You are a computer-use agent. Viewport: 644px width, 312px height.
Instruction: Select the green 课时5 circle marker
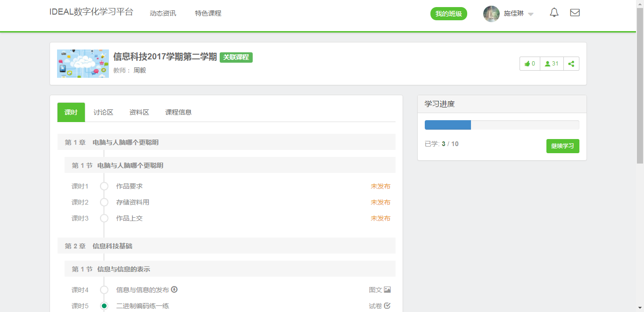coord(104,306)
